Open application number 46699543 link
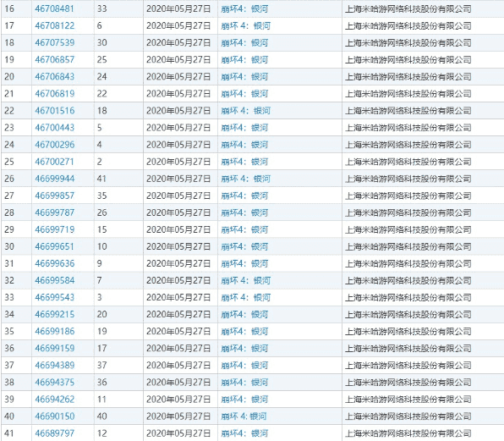Screen dimensions: 504x441 [x=55, y=298]
